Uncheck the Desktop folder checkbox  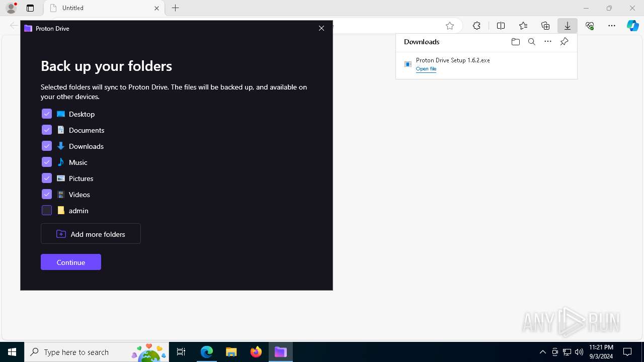coord(47,114)
